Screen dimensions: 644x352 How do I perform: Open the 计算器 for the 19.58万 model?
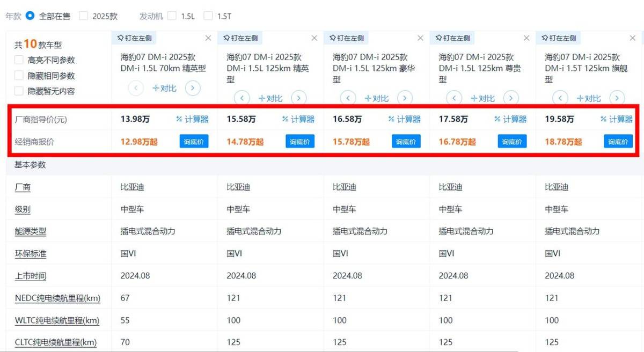(x=617, y=119)
